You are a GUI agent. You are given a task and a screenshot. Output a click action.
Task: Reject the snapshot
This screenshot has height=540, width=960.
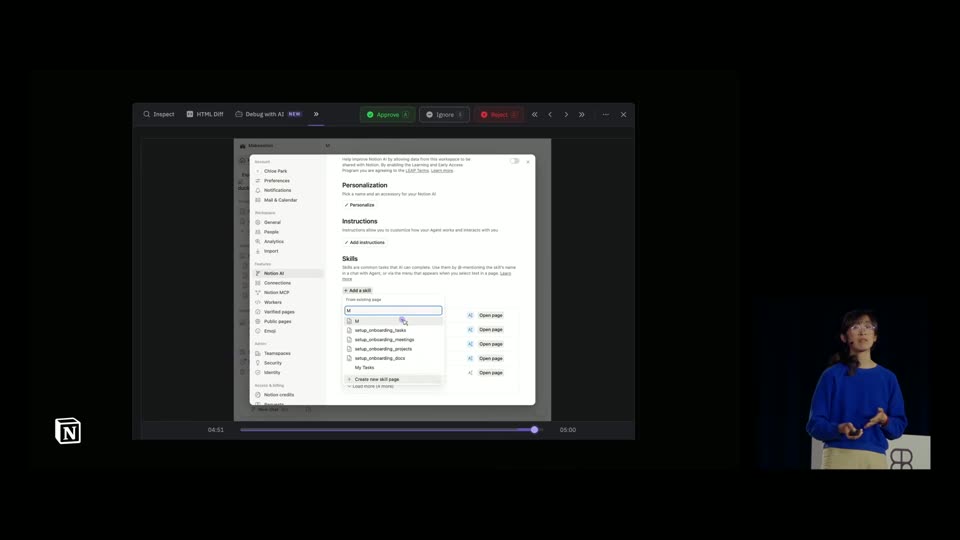click(499, 114)
